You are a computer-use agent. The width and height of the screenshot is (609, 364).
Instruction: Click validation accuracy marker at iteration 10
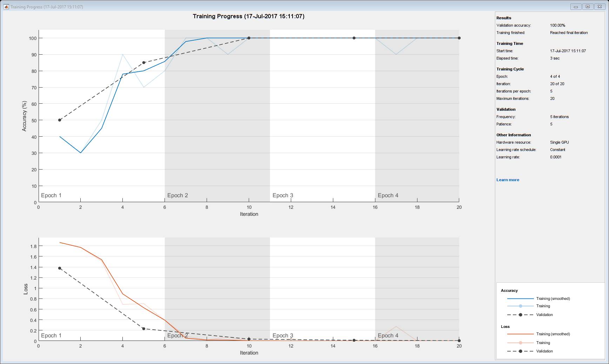click(249, 38)
